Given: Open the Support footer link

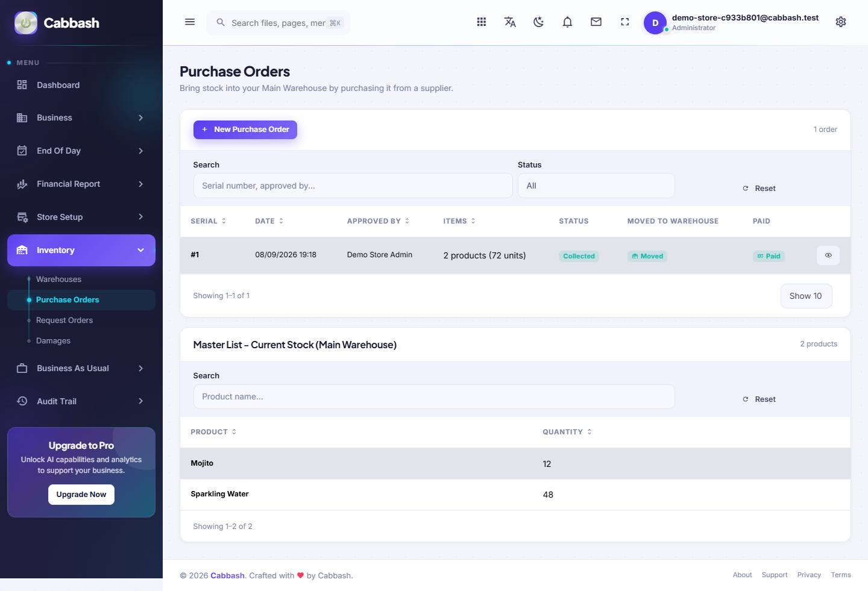Looking at the screenshot, I should point(775,575).
